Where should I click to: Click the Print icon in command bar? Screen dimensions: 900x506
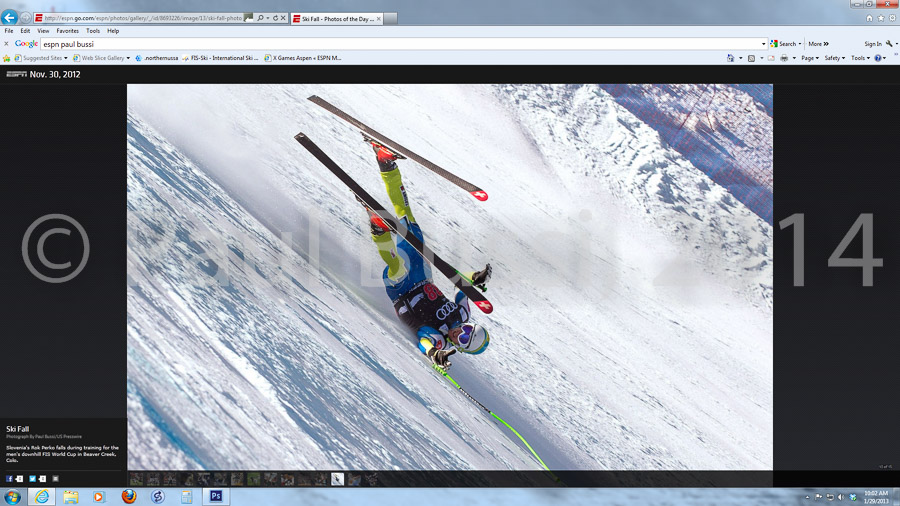click(784, 58)
